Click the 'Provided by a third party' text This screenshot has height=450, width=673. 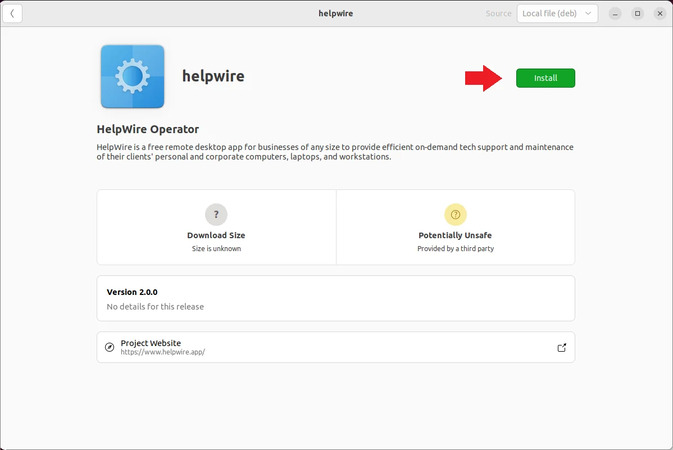click(455, 249)
